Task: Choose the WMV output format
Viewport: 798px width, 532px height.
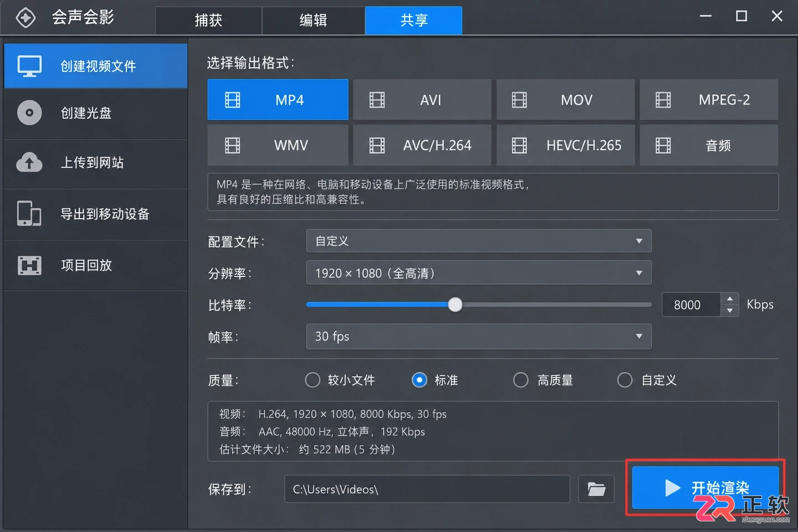Action: point(278,145)
